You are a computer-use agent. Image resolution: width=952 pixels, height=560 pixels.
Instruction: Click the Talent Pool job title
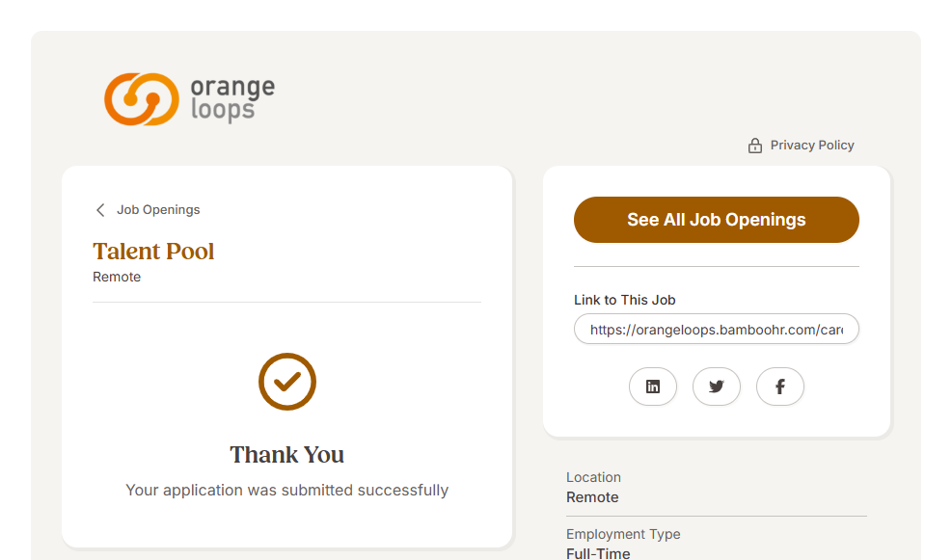153,252
